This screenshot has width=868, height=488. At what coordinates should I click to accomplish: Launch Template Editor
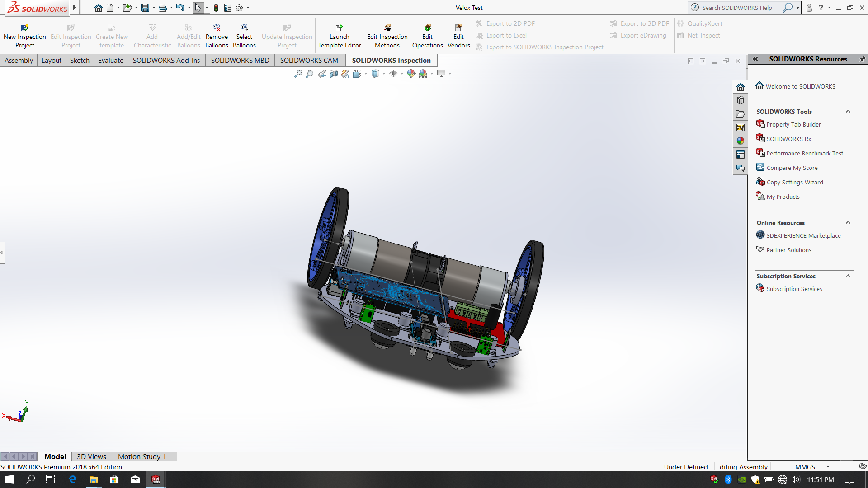pos(340,36)
